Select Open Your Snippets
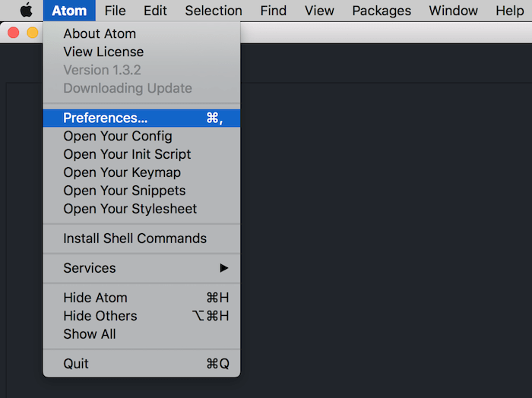The width and height of the screenshot is (532, 398). 125,191
